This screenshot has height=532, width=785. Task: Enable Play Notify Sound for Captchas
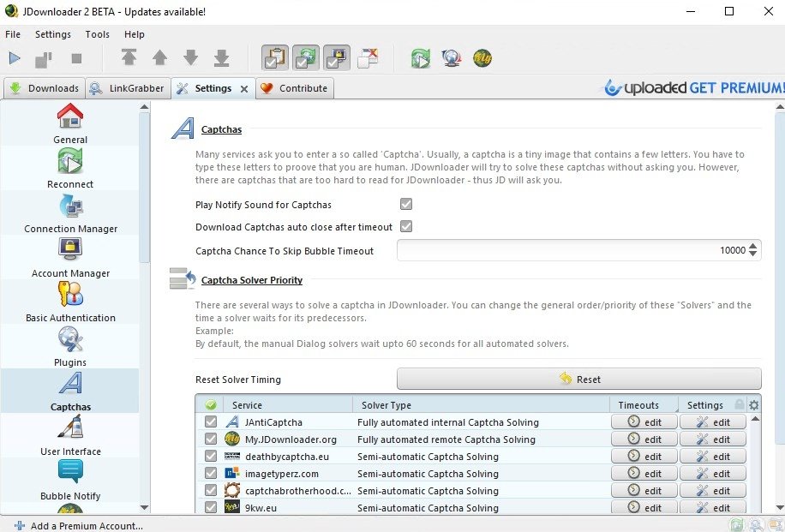(405, 204)
